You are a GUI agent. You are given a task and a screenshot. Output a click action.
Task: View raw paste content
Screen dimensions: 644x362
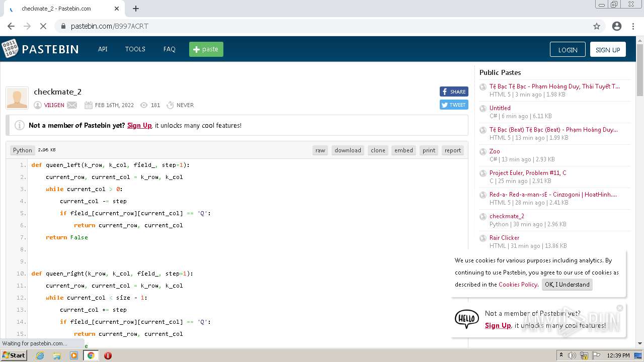point(320,150)
